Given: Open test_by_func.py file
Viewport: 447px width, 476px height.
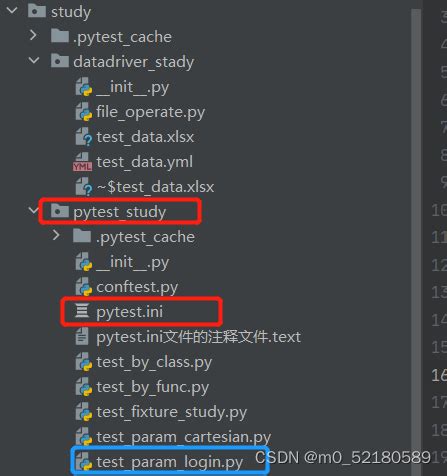Looking at the screenshot, I should 153,387.
